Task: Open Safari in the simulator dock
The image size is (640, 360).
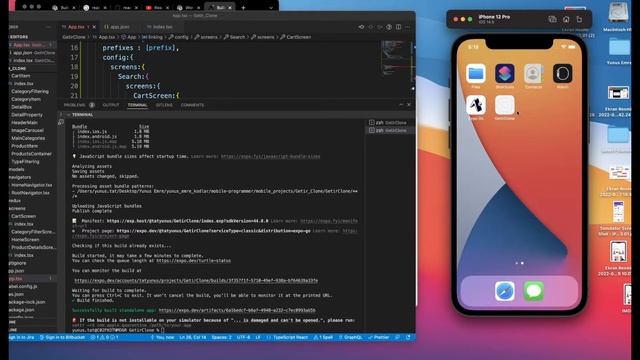Action: coord(504,291)
